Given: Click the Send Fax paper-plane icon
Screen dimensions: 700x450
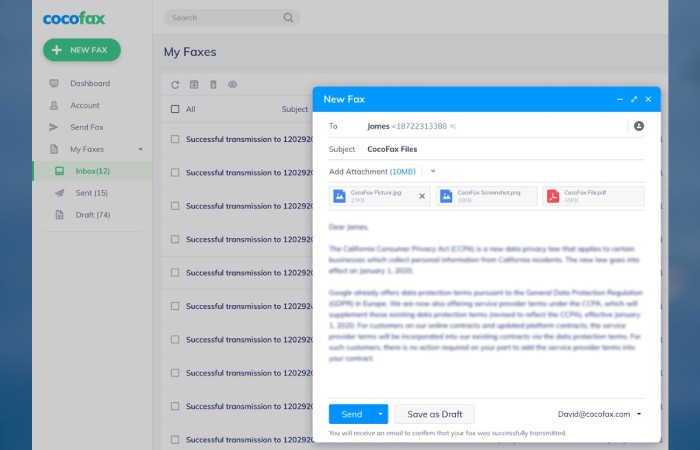Looking at the screenshot, I should tap(54, 127).
